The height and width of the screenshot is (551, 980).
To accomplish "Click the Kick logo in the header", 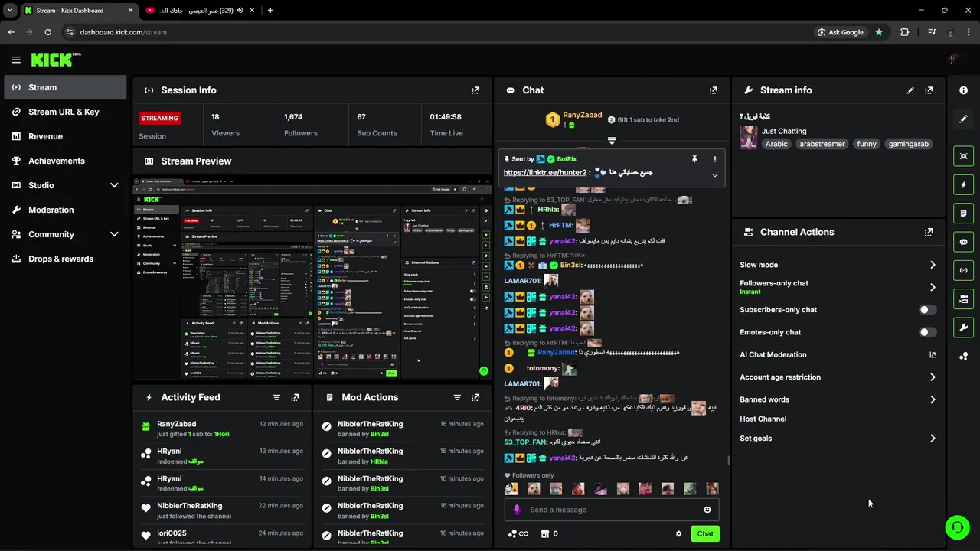I will point(56,60).
